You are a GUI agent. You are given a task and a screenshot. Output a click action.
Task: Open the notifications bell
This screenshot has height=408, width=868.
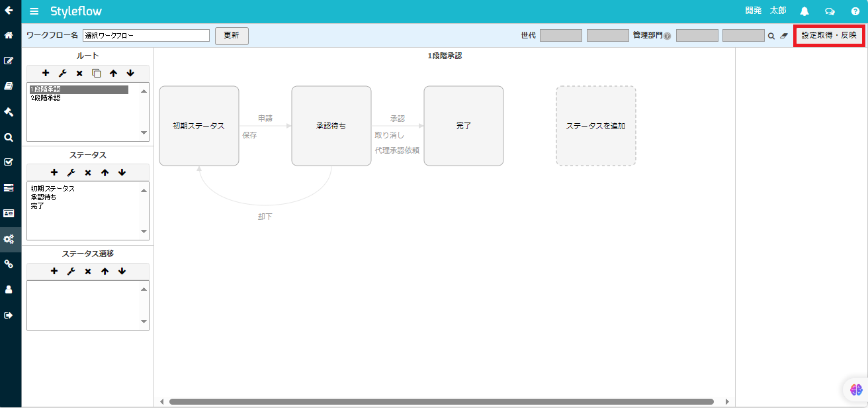[x=804, y=11]
